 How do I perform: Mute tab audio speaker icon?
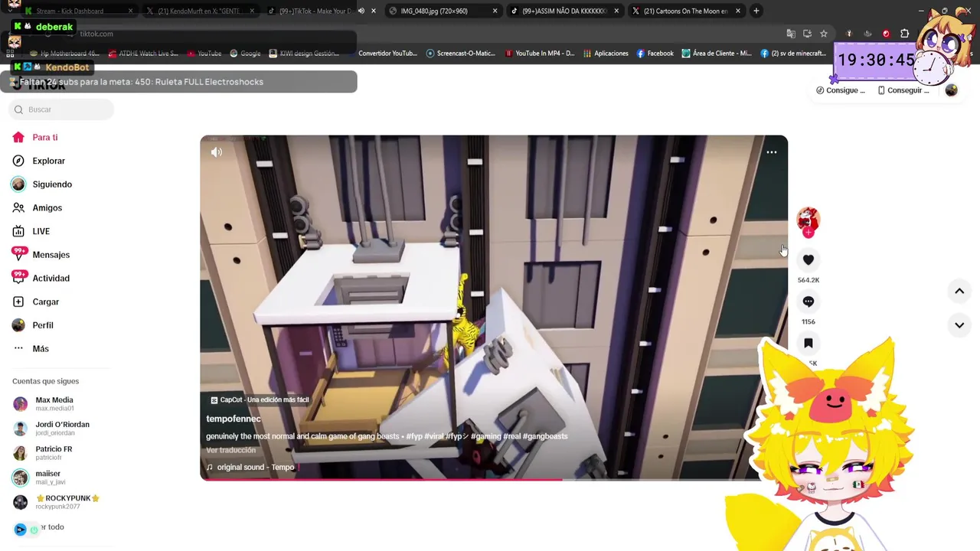coord(361,11)
